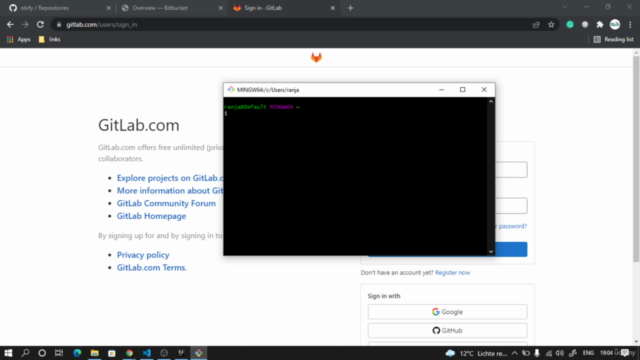Open Microsoft Store from taskbar
The height and width of the screenshot is (360, 640).
point(112,353)
